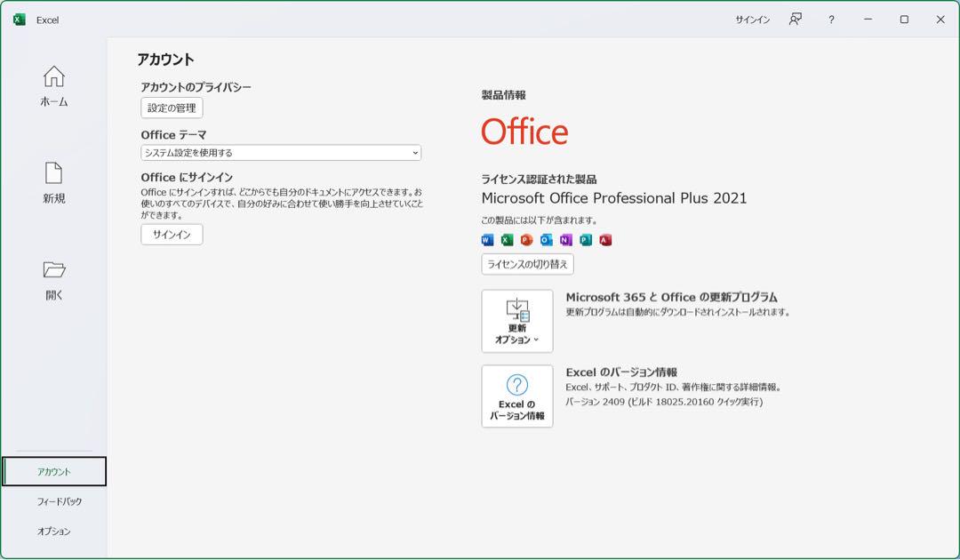Click Microsoft 365 と Office の更新プログラム heading

coord(672,298)
